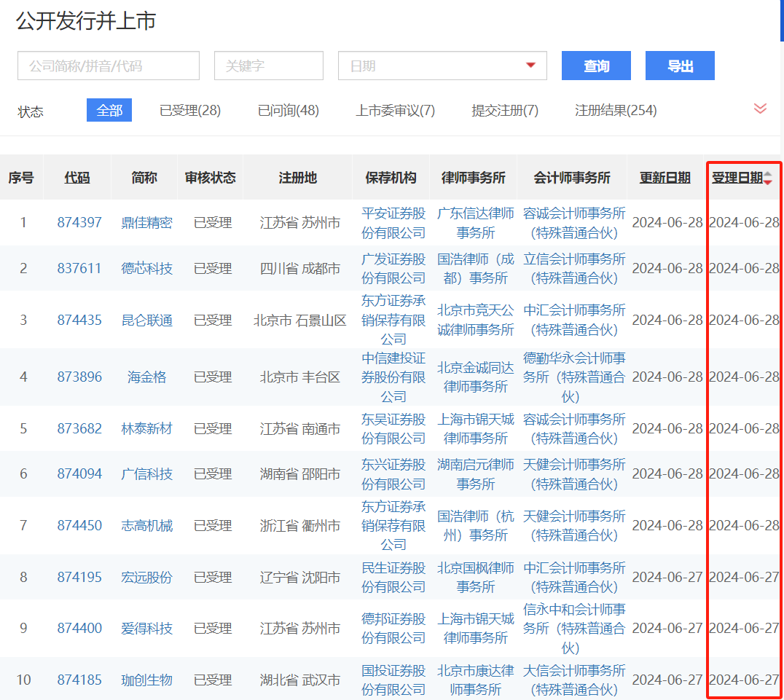Filter by 已受理(28) status
784x700 pixels.
coord(190,111)
